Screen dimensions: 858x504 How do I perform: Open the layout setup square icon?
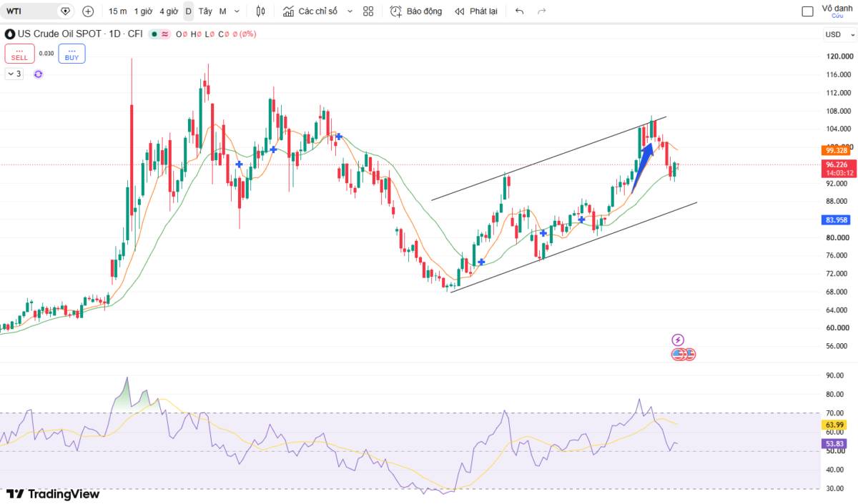tap(808, 11)
